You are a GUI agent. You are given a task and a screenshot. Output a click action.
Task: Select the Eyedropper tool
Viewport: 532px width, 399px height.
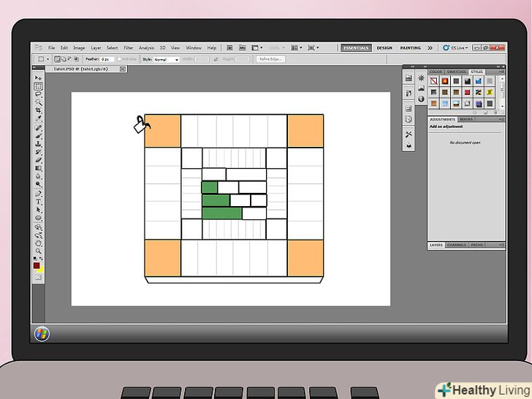tap(39, 119)
